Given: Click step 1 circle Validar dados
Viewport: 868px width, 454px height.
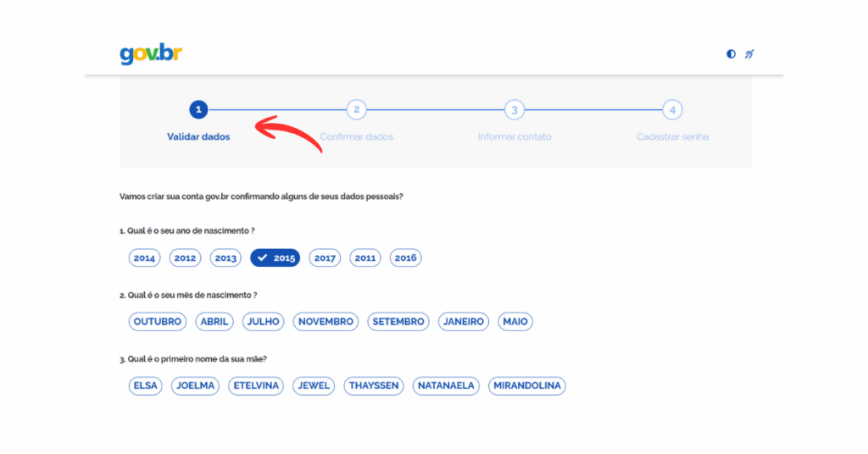Looking at the screenshot, I should coord(198,109).
